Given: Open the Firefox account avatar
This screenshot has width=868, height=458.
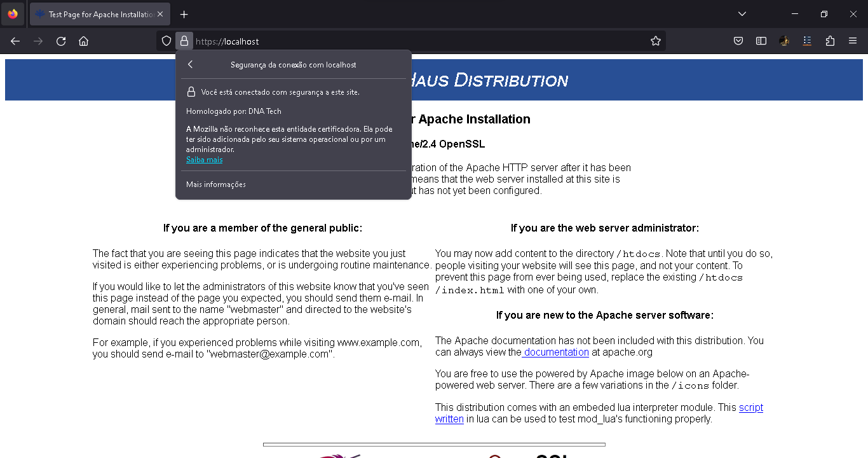Looking at the screenshot, I should [x=784, y=41].
